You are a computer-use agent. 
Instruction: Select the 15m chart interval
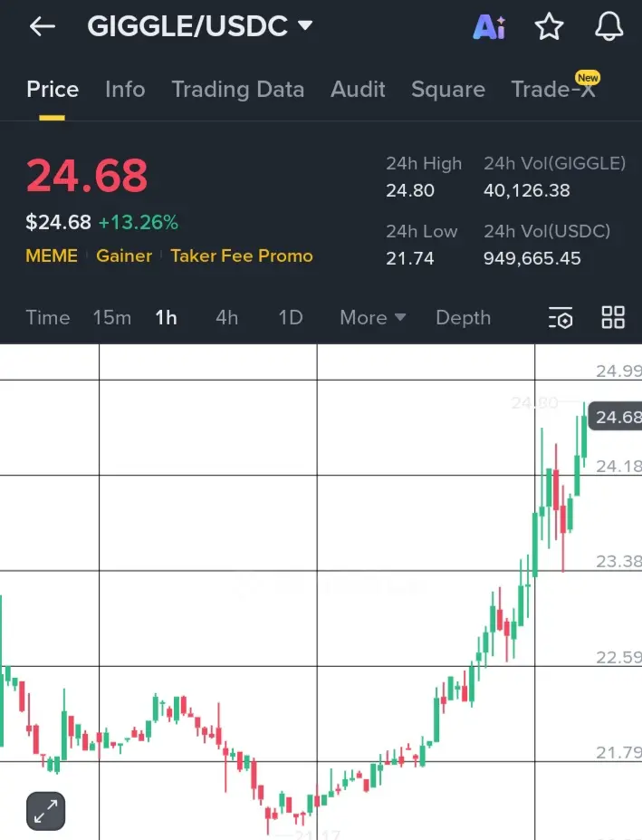pyautogui.click(x=112, y=318)
